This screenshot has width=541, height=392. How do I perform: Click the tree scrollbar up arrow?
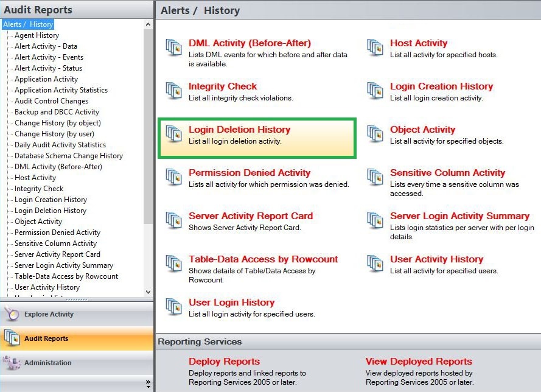point(148,24)
